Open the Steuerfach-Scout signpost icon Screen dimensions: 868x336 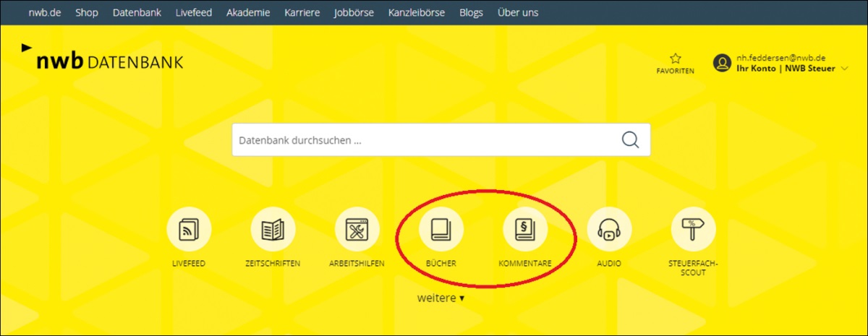[x=693, y=231]
